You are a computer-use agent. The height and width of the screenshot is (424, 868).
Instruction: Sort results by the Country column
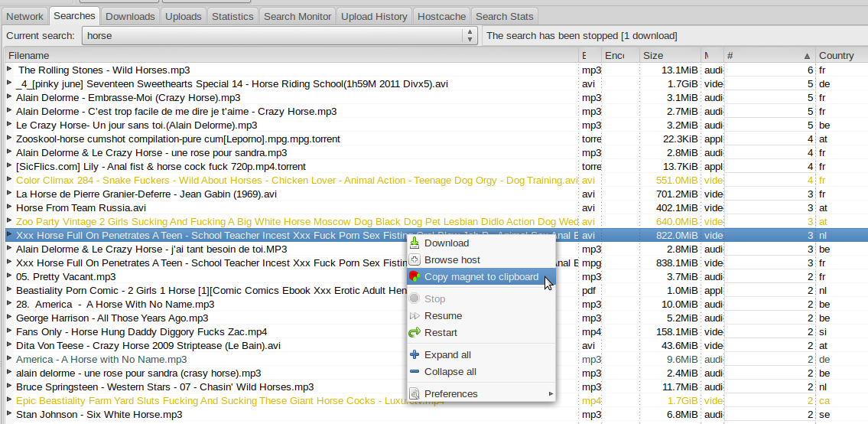[841, 55]
